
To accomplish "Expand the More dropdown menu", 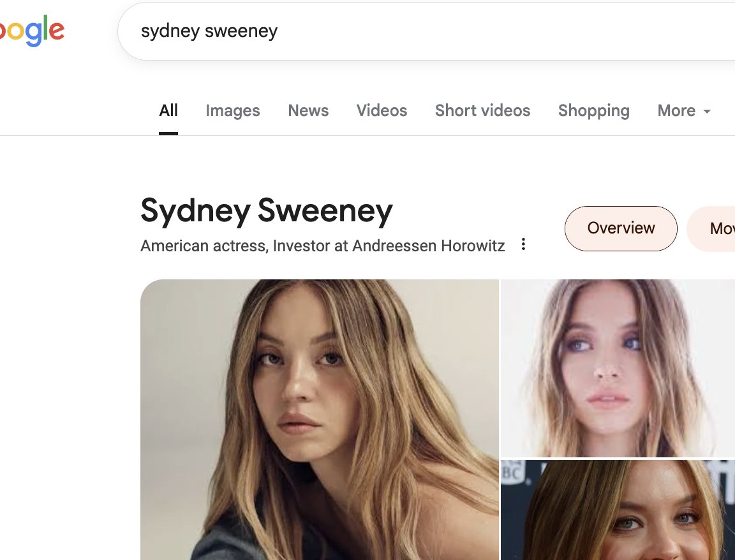I will [x=684, y=110].
